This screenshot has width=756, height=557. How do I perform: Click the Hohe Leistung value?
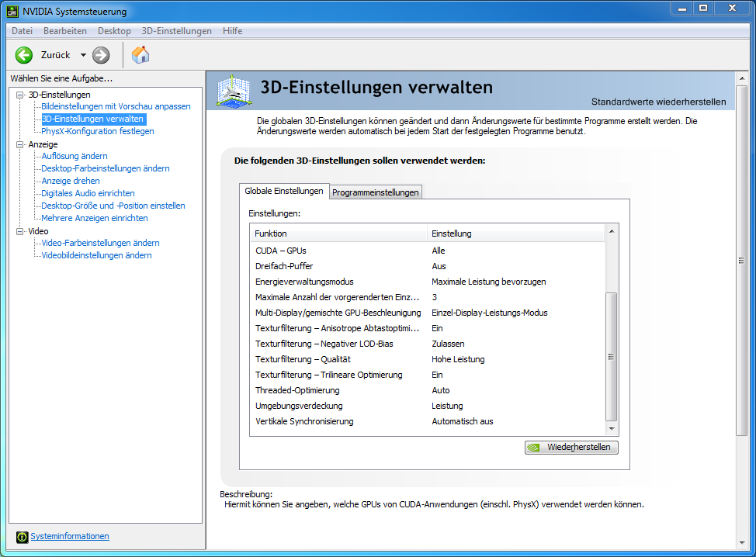[458, 359]
